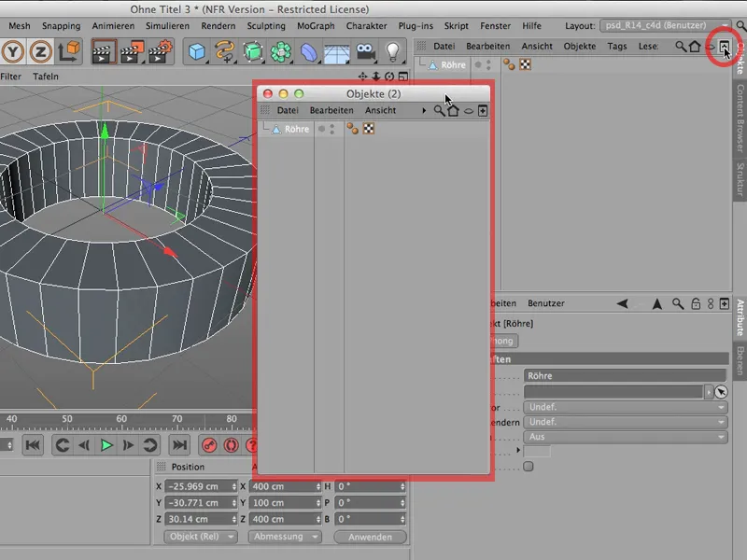Click the viewport rotate camera icon
Image resolution: width=747 pixels, height=560 pixels.
(x=389, y=77)
